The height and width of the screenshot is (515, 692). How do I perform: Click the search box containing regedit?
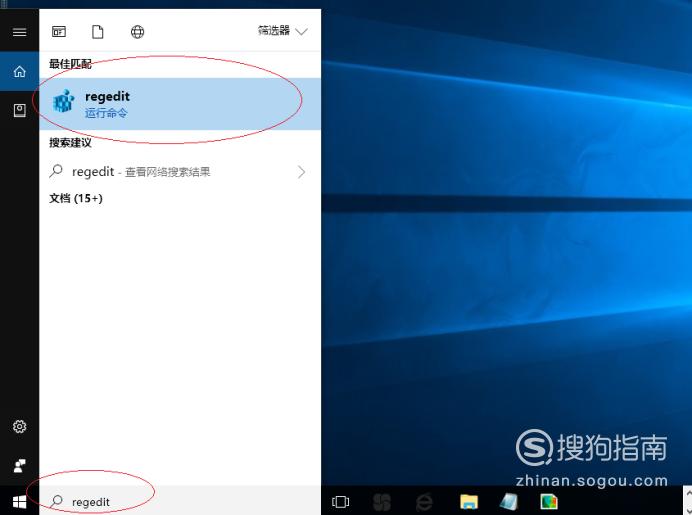click(x=180, y=502)
